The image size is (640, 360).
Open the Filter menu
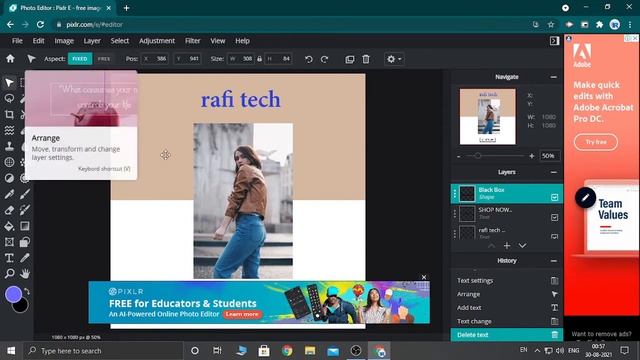click(193, 41)
